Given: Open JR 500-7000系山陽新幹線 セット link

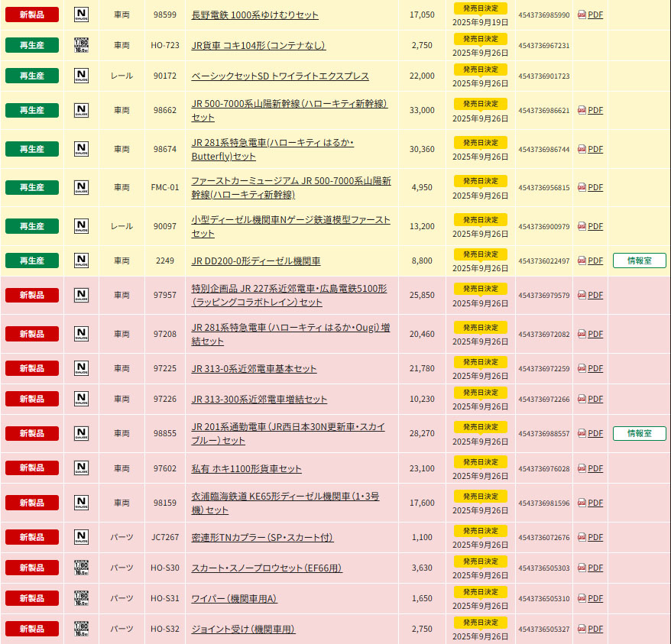Looking at the screenshot, I should coord(290,111).
